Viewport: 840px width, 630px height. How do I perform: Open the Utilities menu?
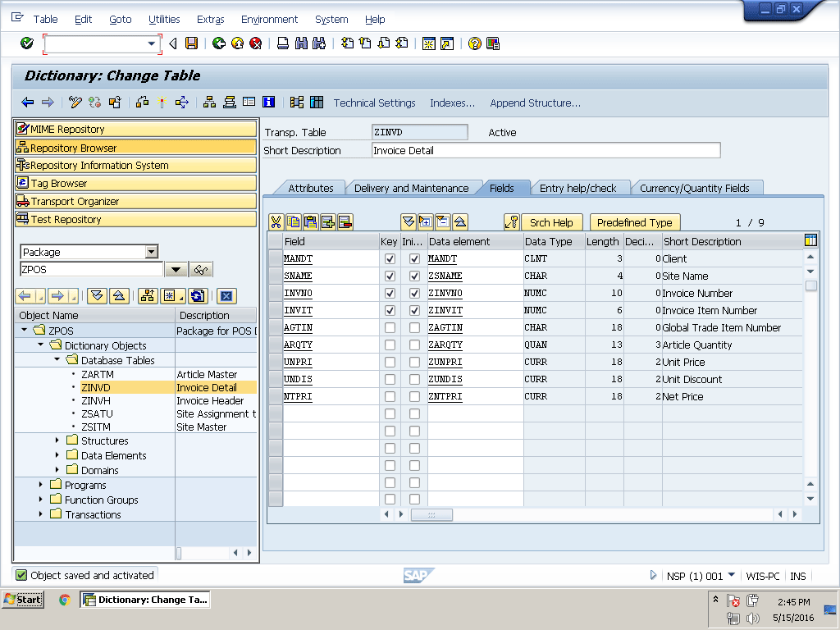[164, 19]
